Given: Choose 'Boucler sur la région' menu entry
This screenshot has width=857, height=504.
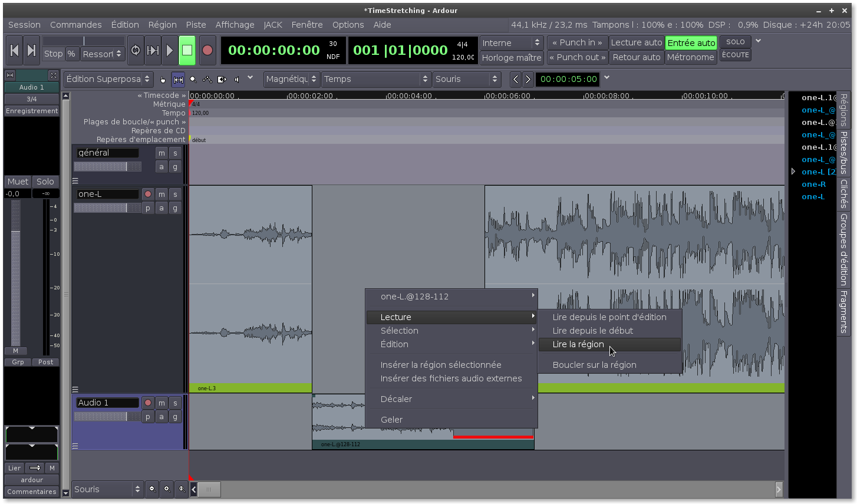Looking at the screenshot, I should 594,365.
